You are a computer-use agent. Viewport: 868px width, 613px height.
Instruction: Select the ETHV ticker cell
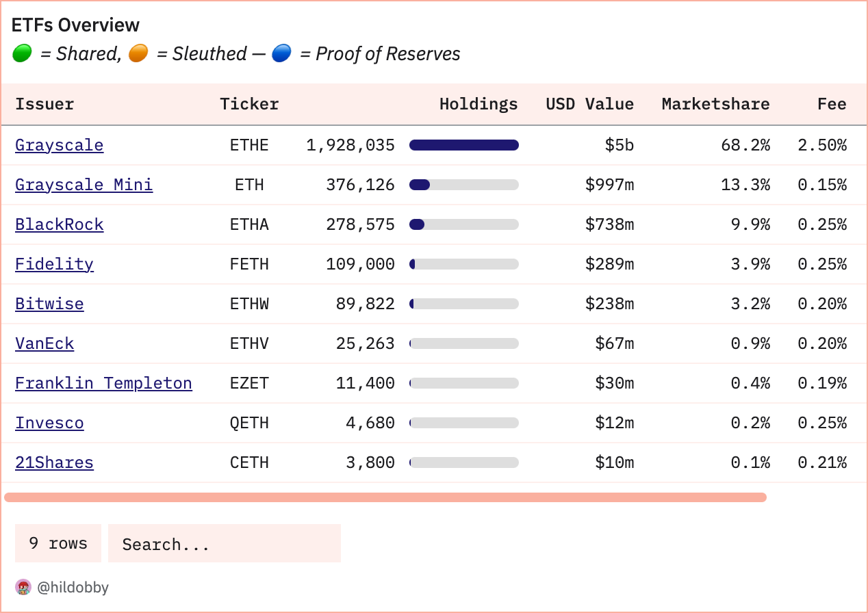click(249, 343)
